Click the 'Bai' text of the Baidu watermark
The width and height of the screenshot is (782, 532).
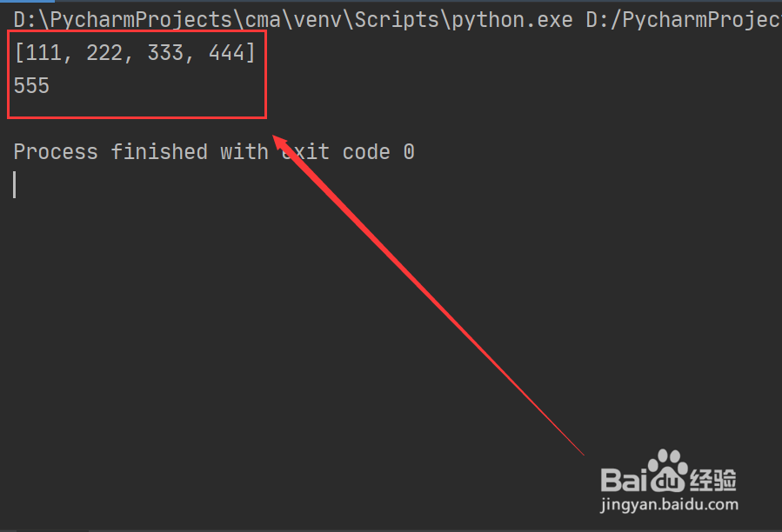click(624, 480)
